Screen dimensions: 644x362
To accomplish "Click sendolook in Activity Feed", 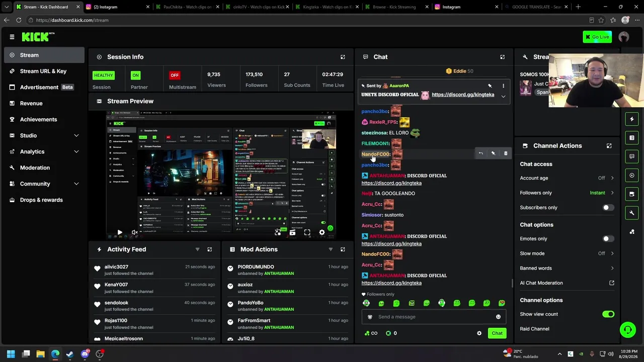I will (116, 303).
